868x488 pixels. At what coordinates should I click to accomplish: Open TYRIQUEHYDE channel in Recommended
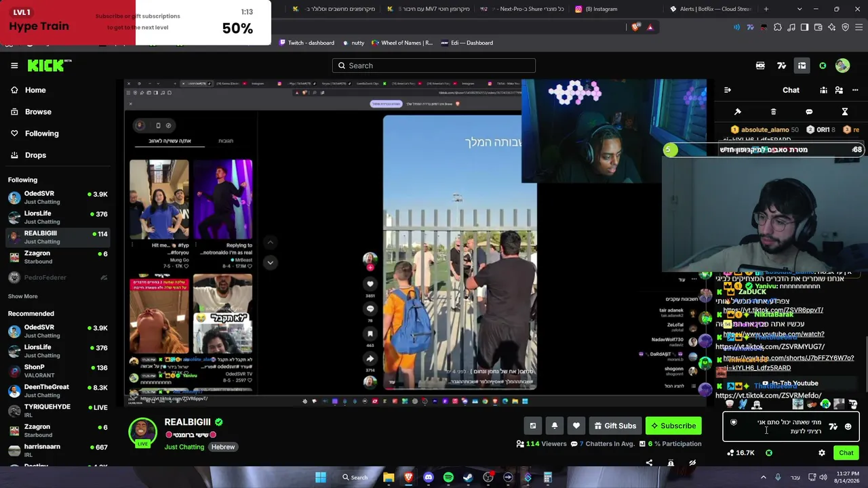pos(58,411)
